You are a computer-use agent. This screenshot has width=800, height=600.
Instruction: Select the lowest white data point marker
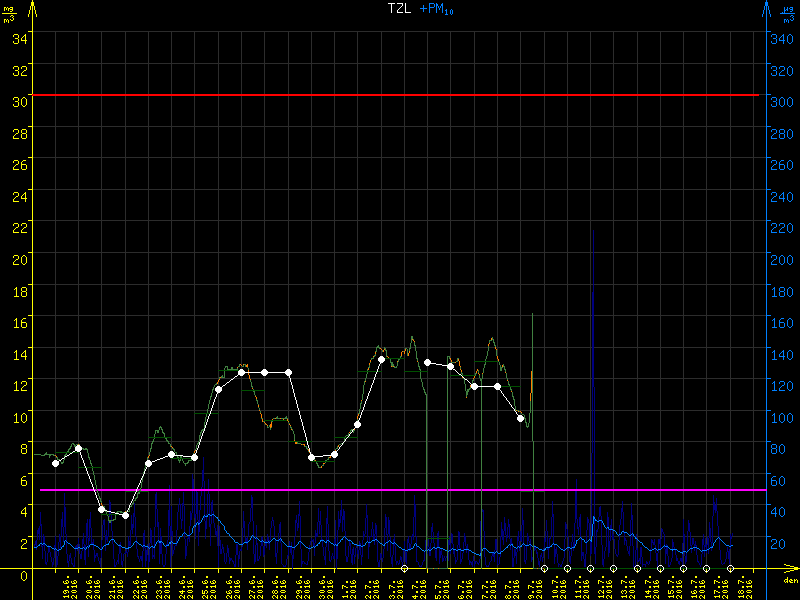(125, 515)
